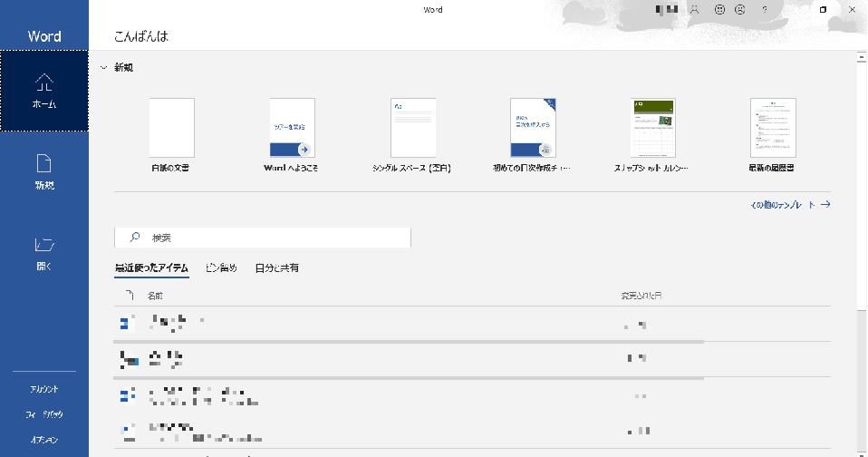Open オプション in the sidebar
868x457 pixels.
(x=44, y=440)
